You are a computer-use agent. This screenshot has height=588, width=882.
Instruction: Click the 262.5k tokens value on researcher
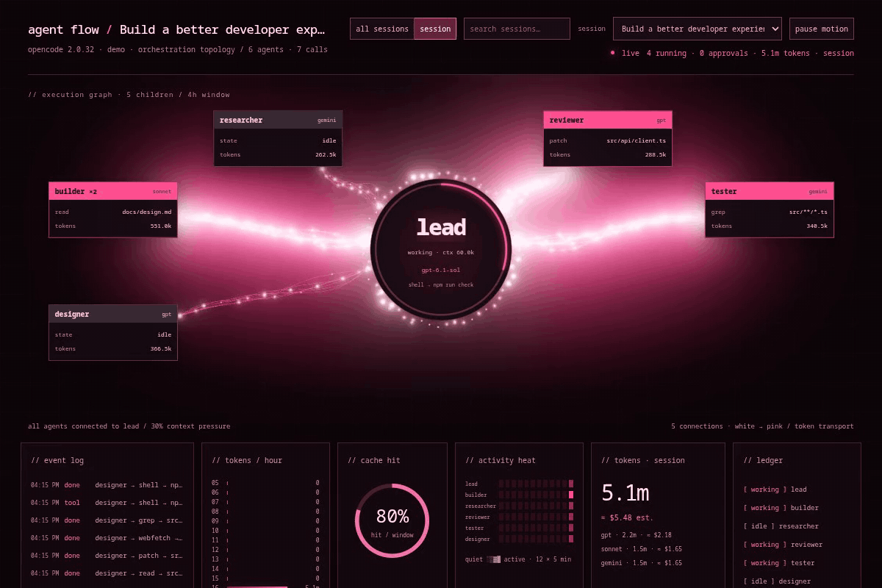pyautogui.click(x=326, y=154)
